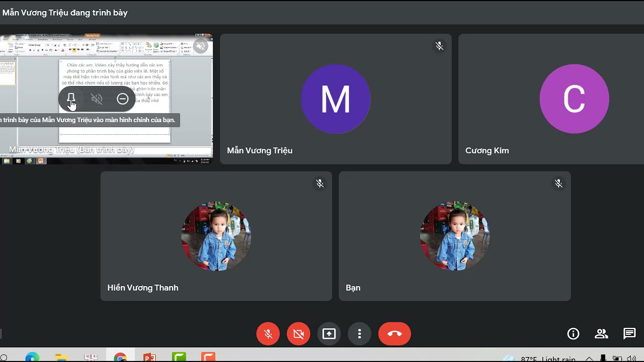Show the participants list
The height and width of the screenshot is (362, 644).
point(601,334)
